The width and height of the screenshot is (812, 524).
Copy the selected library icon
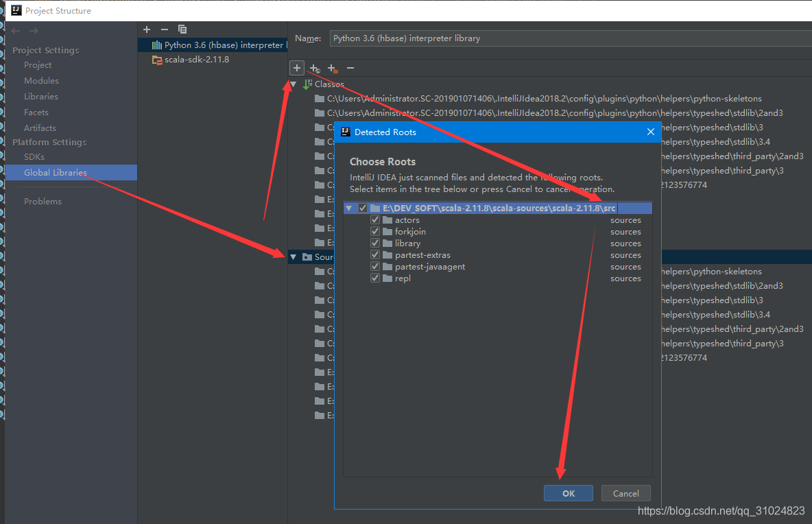[182, 29]
